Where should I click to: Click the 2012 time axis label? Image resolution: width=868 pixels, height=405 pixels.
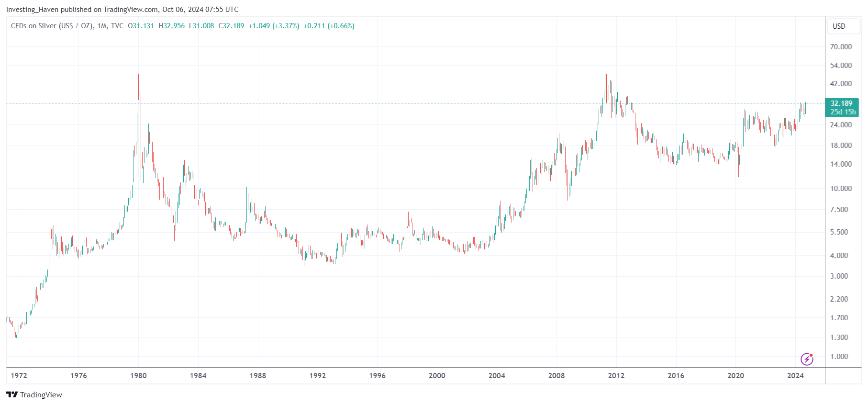[616, 376]
